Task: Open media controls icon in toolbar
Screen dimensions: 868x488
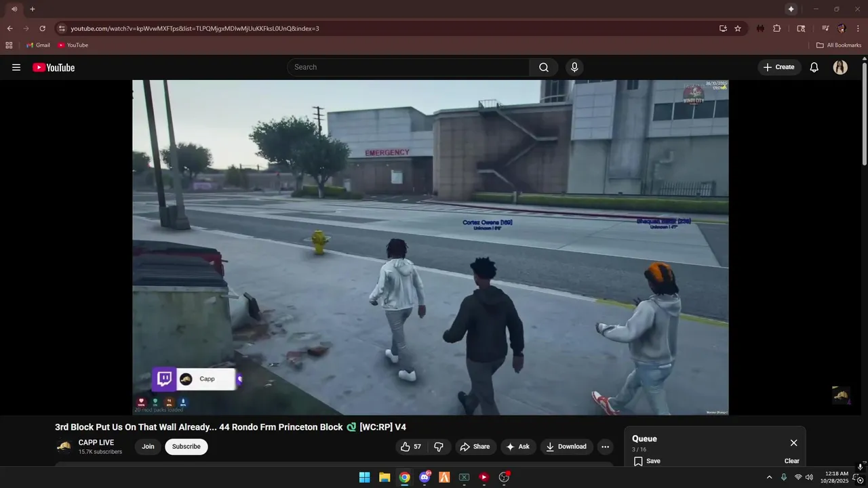Action: 825,28
